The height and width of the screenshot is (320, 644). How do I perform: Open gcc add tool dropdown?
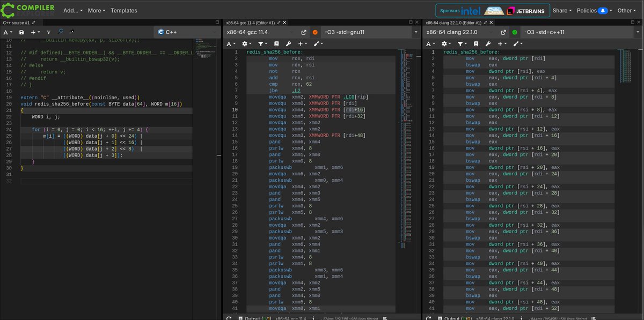tap(319, 43)
